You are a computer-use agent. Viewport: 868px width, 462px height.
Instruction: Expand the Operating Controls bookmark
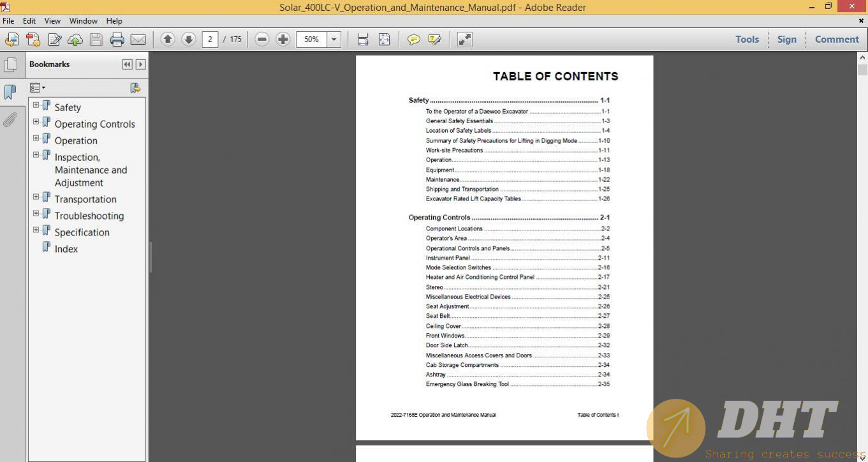36,122
